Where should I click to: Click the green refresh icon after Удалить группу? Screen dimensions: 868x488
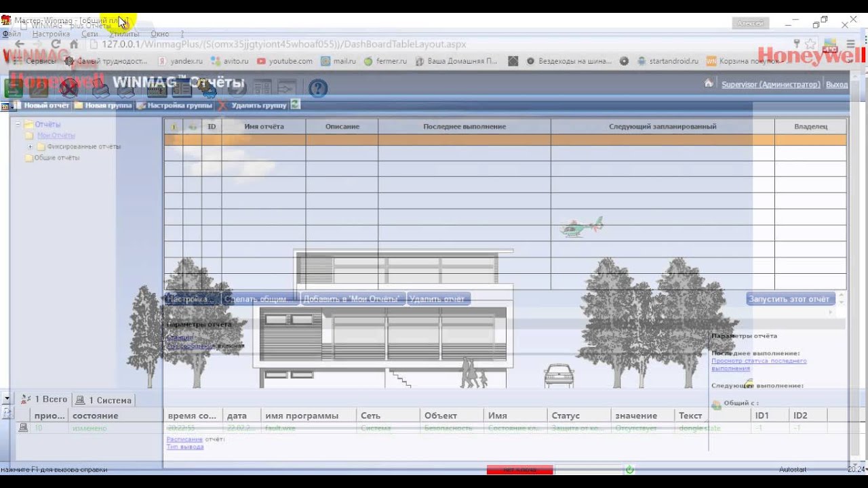[x=295, y=104]
